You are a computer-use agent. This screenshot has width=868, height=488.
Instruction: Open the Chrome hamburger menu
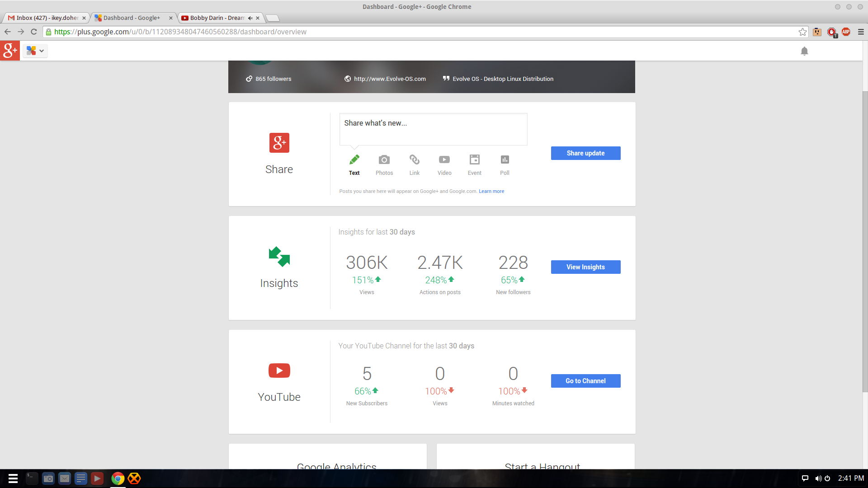pos(861,32)
